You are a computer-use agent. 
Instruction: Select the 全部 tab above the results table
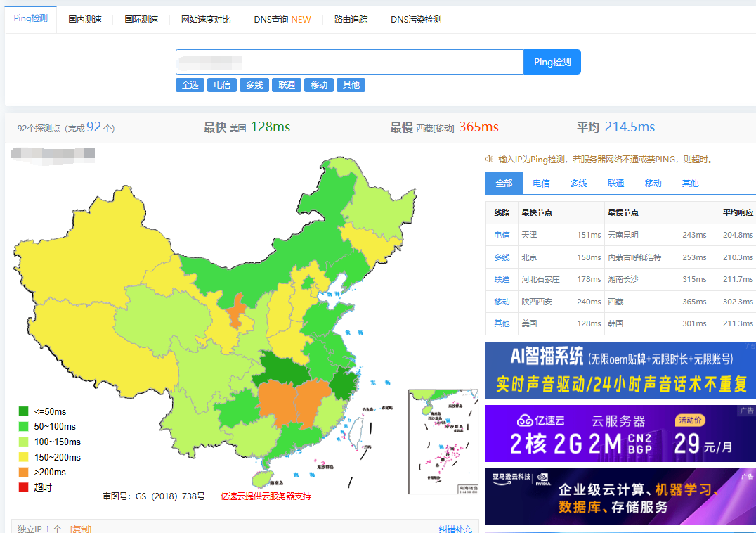pyautogui.click(x=504, y=183)
